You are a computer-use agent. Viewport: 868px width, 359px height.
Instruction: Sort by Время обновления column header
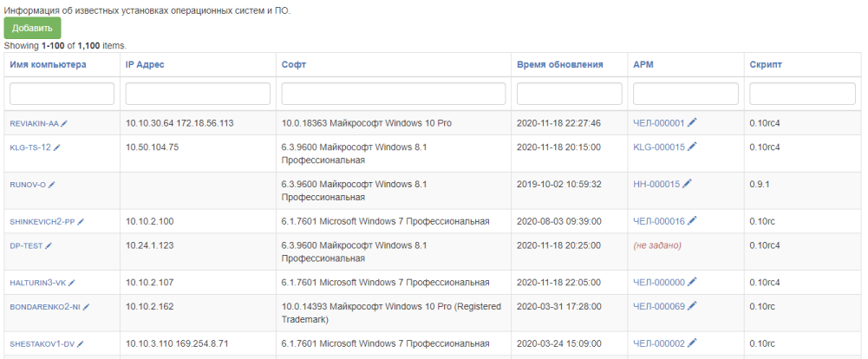pyautogui.click(x=560, y=65)
